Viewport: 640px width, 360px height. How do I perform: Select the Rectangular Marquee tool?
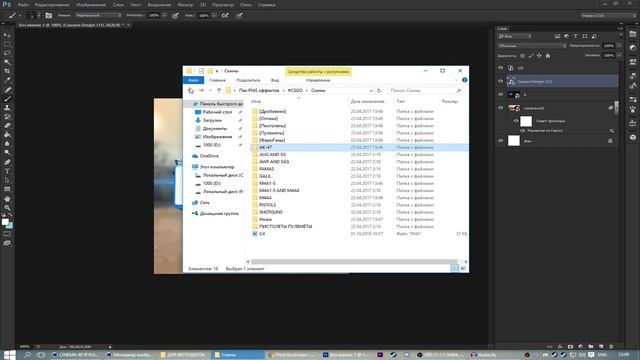[7, 44]
